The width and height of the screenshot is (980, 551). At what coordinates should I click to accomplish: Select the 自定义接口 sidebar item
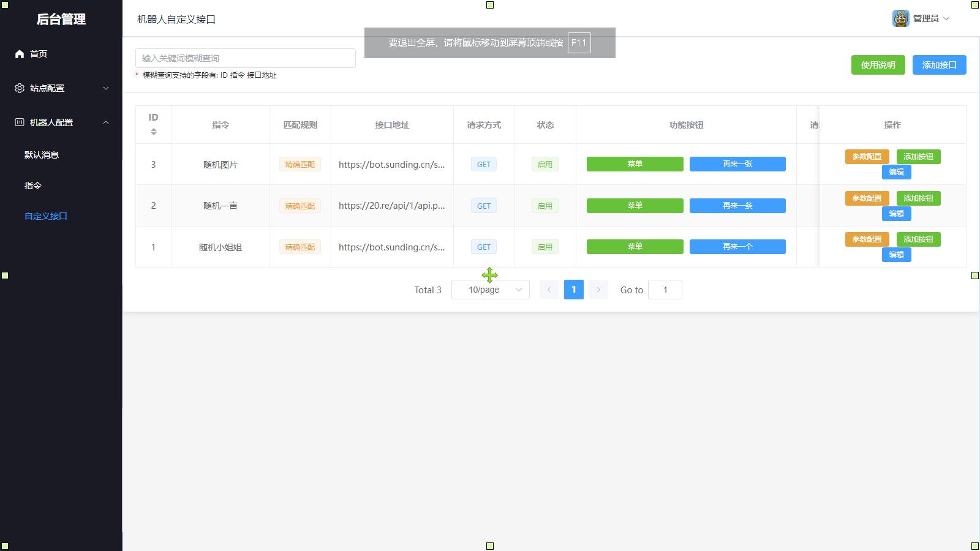[46, 216]
